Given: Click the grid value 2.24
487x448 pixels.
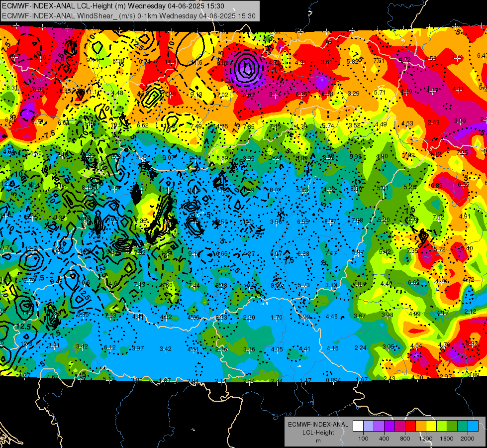Looking at the screenshot, I should tap(360, 348).
